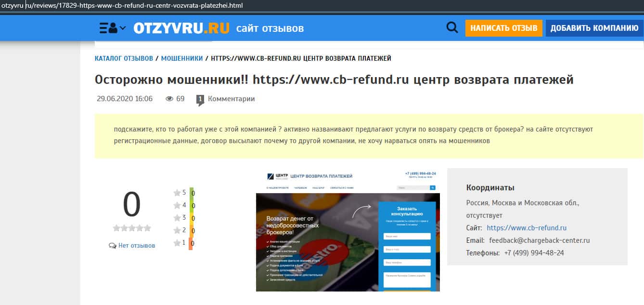Click the date 29.06.2020 16:06
The width and height of the screenshot is (644, 305).
click(125, 99)
